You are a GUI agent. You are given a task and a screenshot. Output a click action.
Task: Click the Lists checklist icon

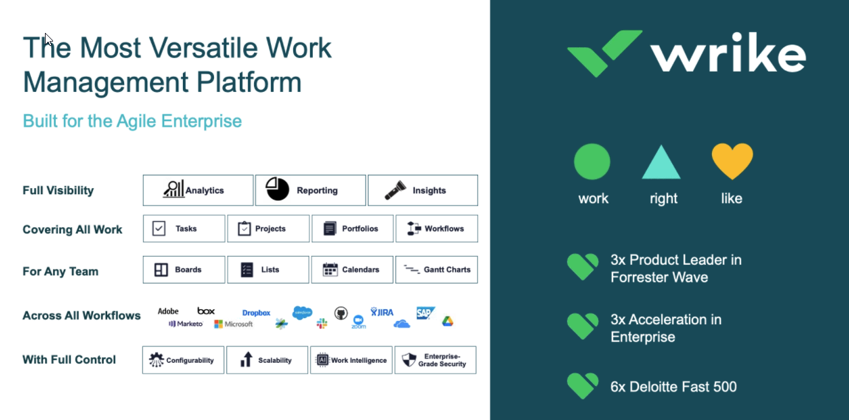click(x=247, y=270)
